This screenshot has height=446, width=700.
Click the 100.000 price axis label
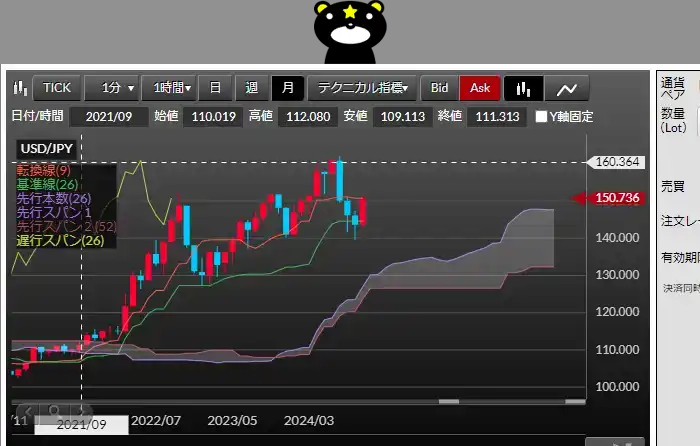pyautogui.click(x=617, y=387)
